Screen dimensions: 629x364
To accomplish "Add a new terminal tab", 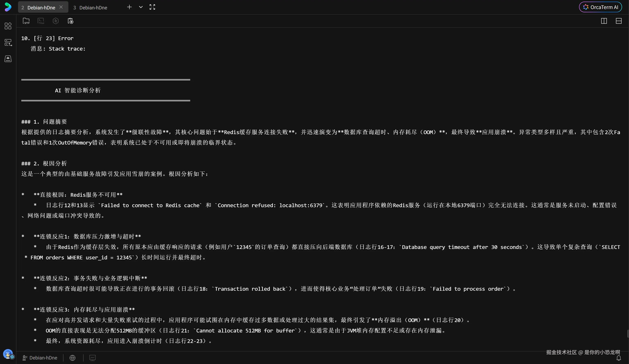I will pos(129,7).
